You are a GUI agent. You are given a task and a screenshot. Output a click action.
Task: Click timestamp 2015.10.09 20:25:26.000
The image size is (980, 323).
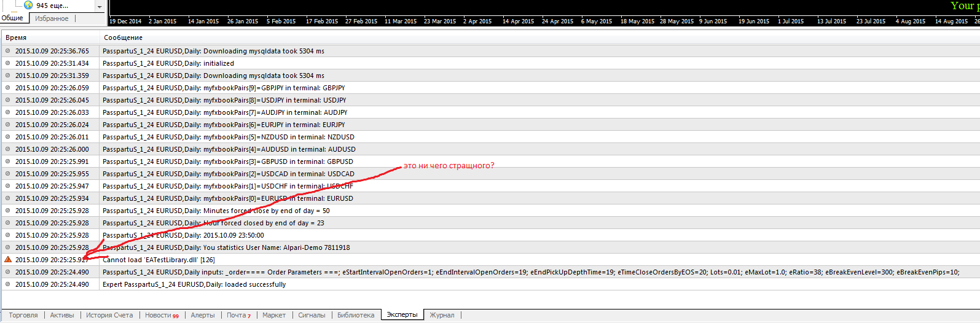click(x=52, y=149)
